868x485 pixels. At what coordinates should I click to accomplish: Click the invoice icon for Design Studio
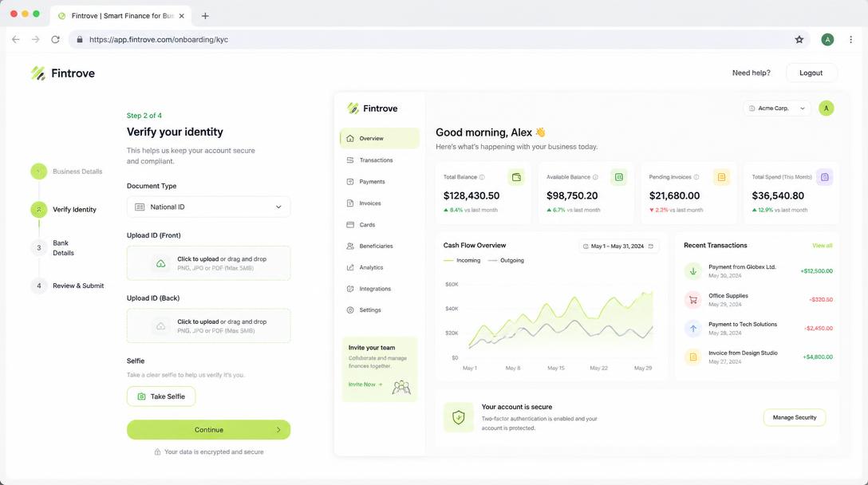click(692, 357)
